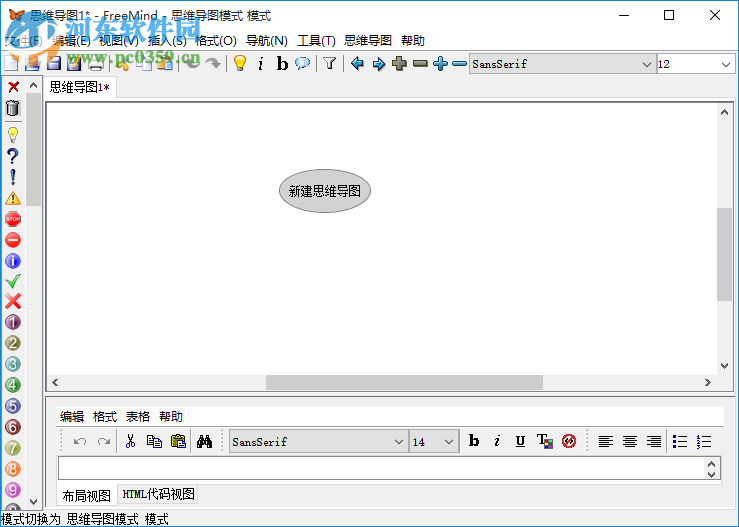Screen dimensions: 739x527
Task: Add priority 7 icon to node
Action: click(13, 448)
